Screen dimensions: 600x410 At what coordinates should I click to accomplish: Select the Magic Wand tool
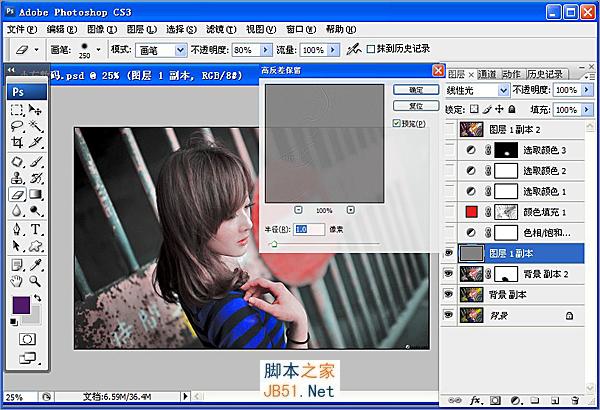[36, 126]
